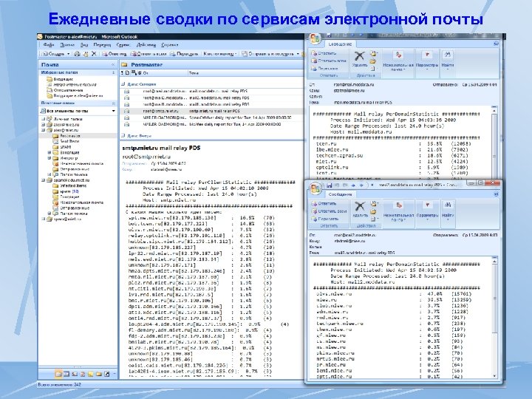Open Отправленные under Избранные папки
The image size is (532, 399).
[x=64, y=90]
